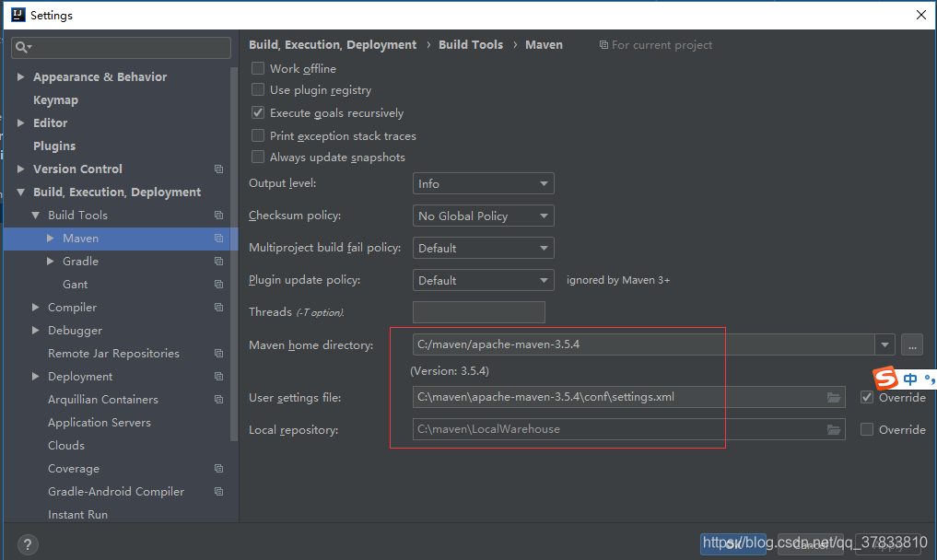Click Build, Execution, Deployment breadcrumb
Image resolution: width=937 pixels, height=560 pixels.
pos(333,45)
